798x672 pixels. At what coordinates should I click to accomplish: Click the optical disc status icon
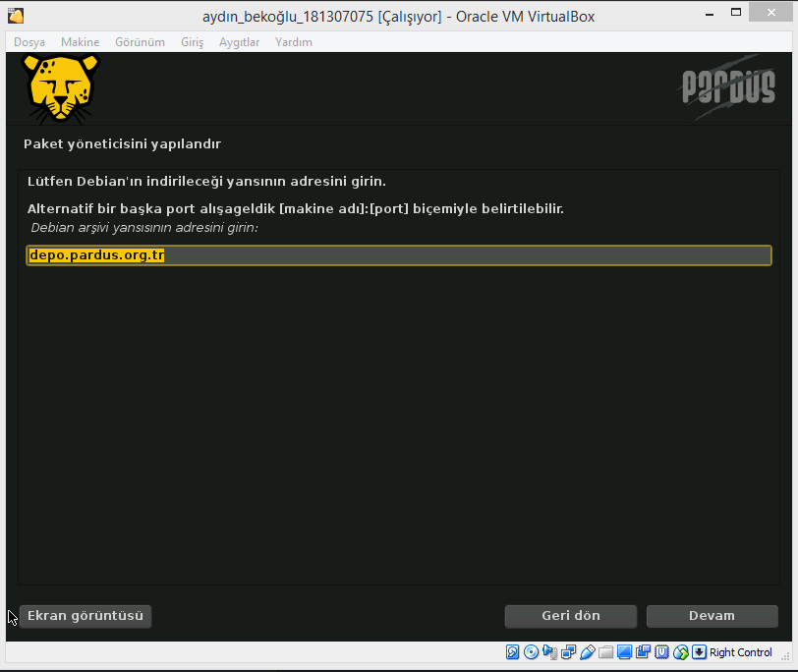click(x=531, y=652)
